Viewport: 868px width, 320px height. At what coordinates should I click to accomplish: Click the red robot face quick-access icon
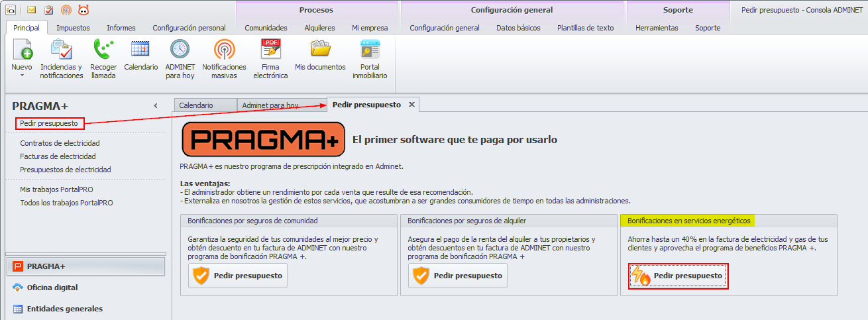pyautogui.click(x=83, y=10)
